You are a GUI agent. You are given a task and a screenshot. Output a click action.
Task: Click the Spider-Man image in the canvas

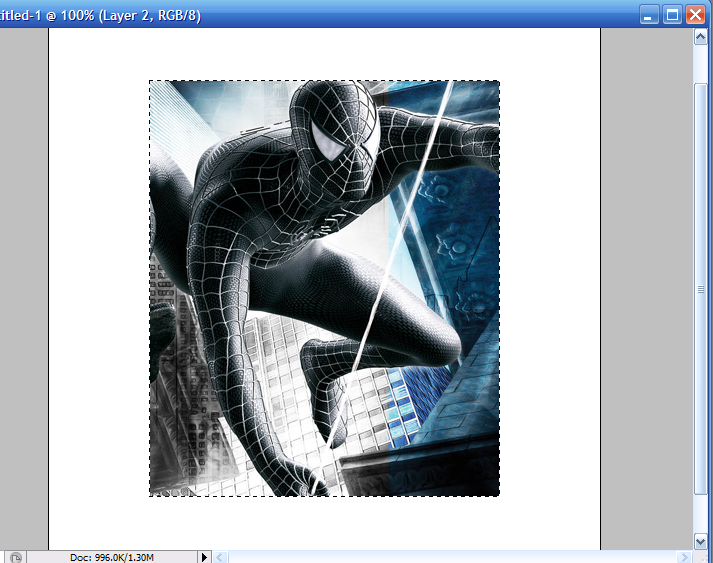point(324,288)
